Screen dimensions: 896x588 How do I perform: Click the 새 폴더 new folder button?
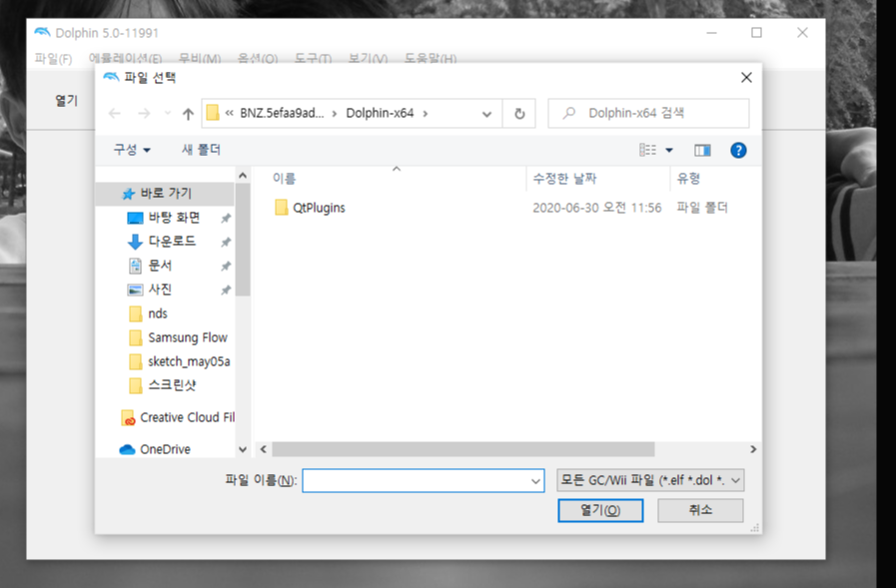click(201, 150)
